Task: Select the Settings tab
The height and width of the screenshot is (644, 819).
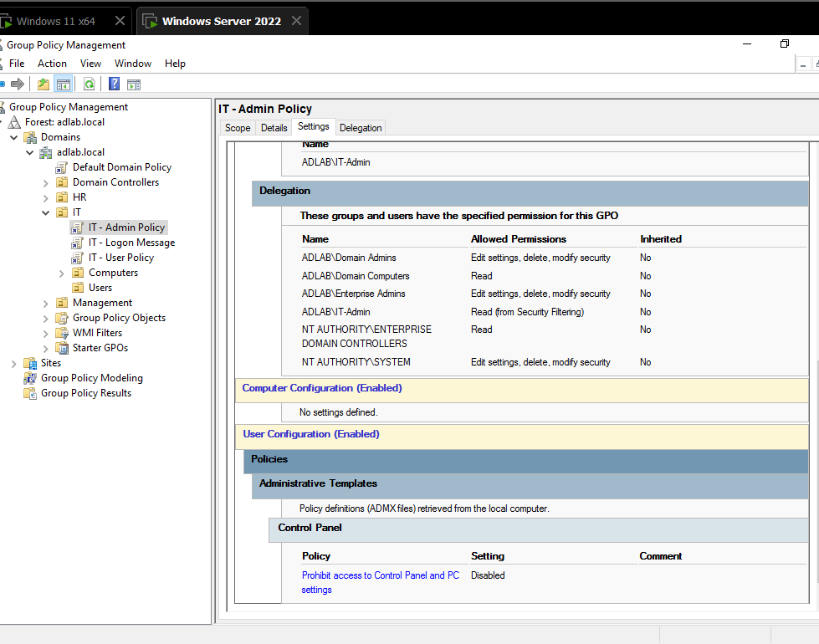Action: point(314,126)
